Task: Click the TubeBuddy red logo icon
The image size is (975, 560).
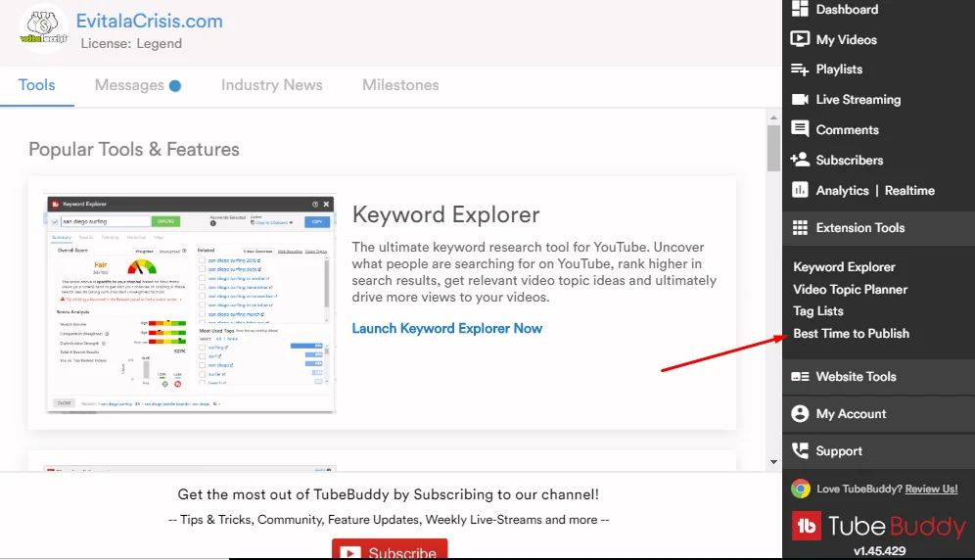Action: coord(807,527)
